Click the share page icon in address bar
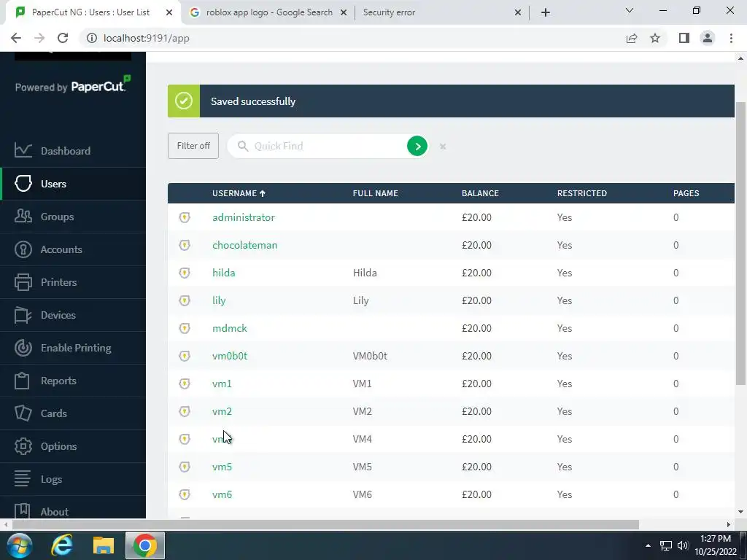The height and width of the screenshot is (560, 747). pos(632,38)
